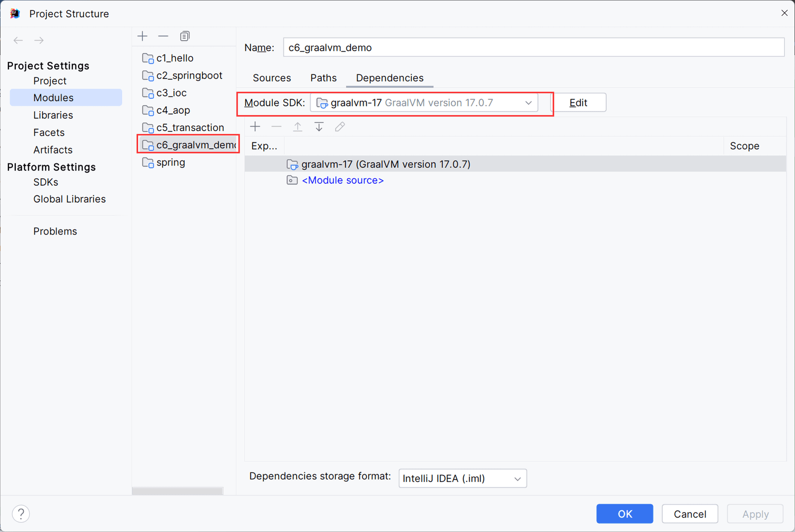Move dependency down in the list
This screenshot has height=532, width=795.
[x=319, y=127]
